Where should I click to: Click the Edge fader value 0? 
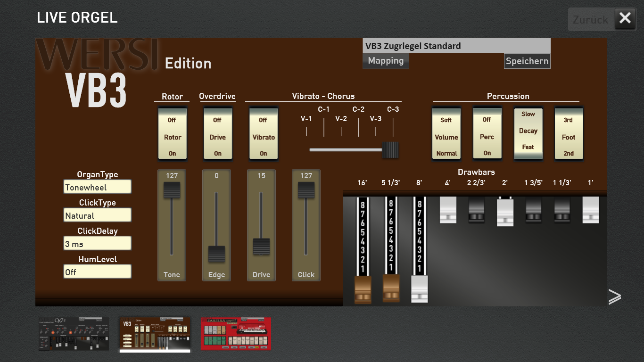[x=217, y=176]
